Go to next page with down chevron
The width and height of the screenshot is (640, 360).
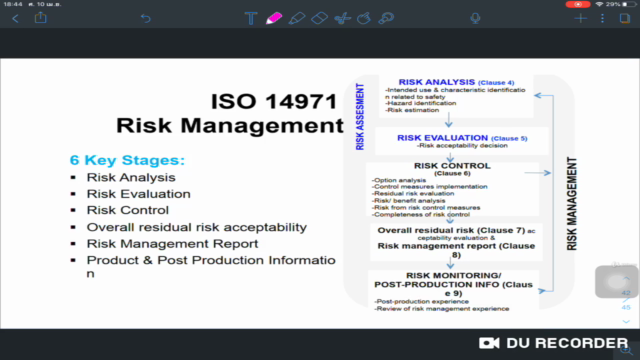point(626,322)
